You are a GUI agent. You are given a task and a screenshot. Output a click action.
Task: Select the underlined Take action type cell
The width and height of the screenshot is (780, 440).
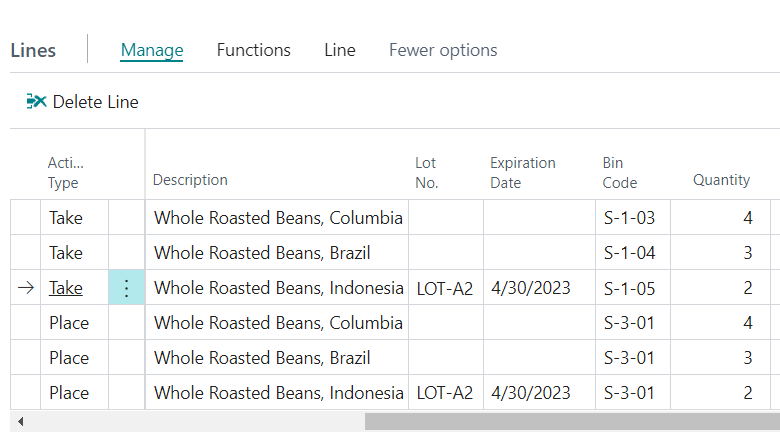point(66,288)
